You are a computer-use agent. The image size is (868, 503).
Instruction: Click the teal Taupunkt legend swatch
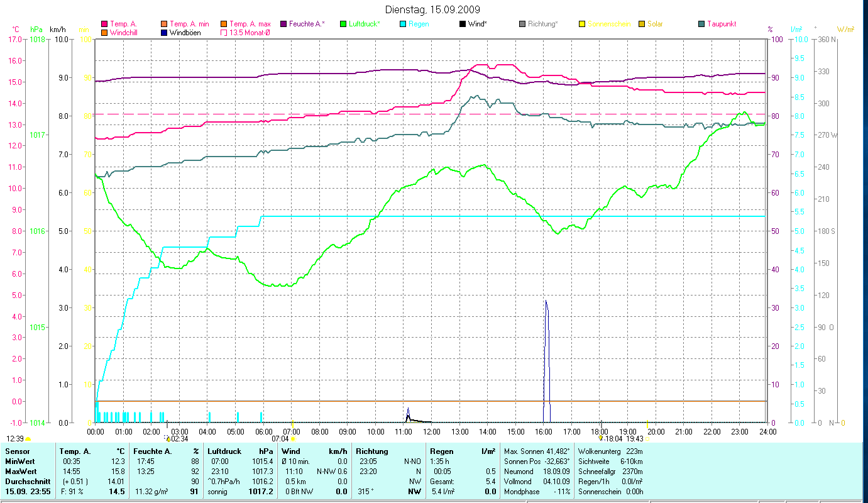pos(701,24)
